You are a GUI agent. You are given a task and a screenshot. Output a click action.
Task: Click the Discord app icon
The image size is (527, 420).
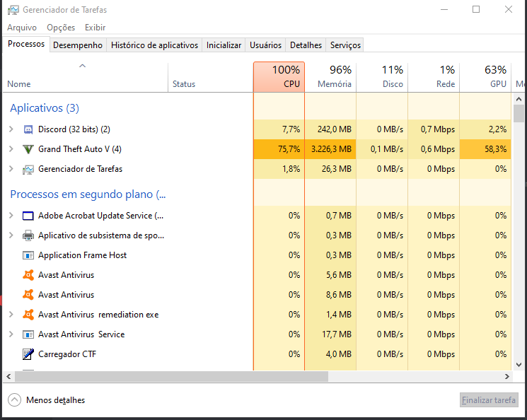coord(28,129)
